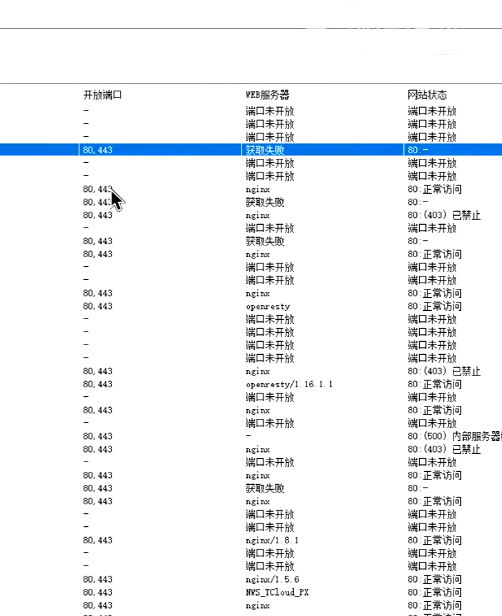Image resolution: width=502 pixels, height=616 pixels.
Task: Click the 80,443 port in the nginx/1.8.1 row
Action: click(97, 540)
